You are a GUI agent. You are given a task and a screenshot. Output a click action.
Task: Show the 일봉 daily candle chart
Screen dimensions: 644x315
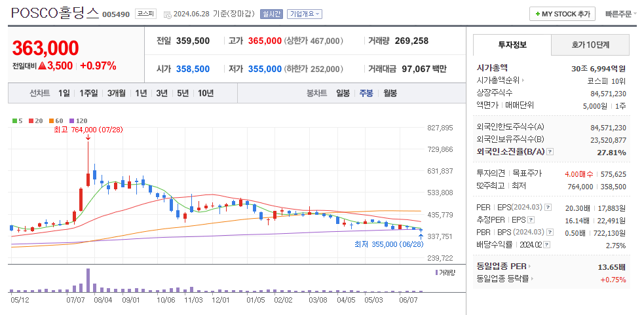click(x=343, y=93)
